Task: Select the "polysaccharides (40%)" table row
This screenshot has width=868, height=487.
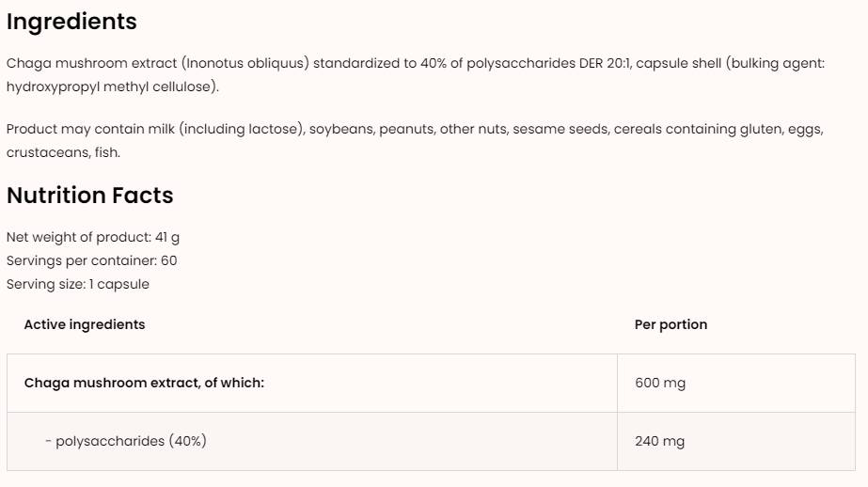Action: (131, 441)
